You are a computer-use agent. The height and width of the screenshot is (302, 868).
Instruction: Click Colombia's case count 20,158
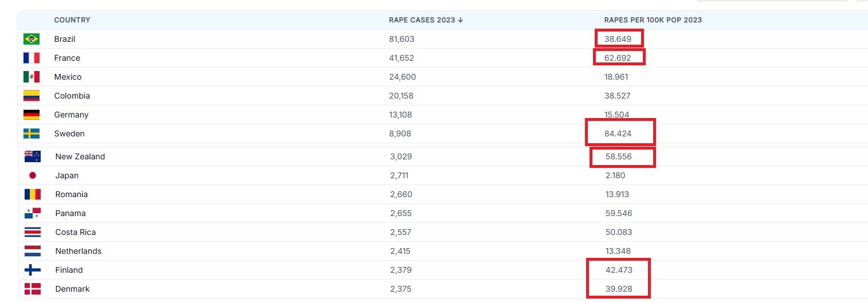[x=401, y=96]
